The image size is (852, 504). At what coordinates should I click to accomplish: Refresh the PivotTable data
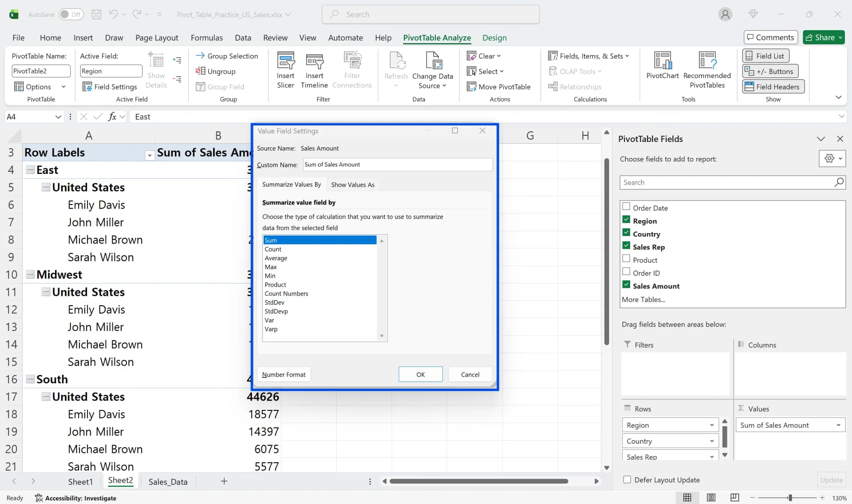(x=395, y=67)
